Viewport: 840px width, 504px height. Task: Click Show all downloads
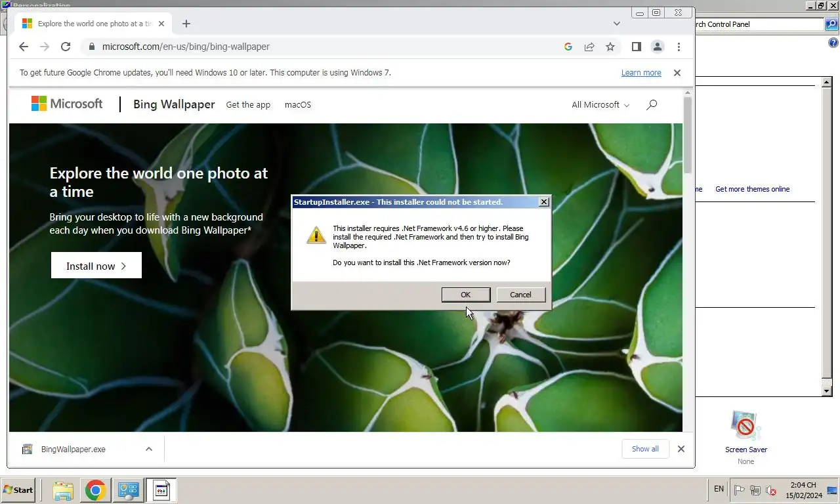pos(645,449)
